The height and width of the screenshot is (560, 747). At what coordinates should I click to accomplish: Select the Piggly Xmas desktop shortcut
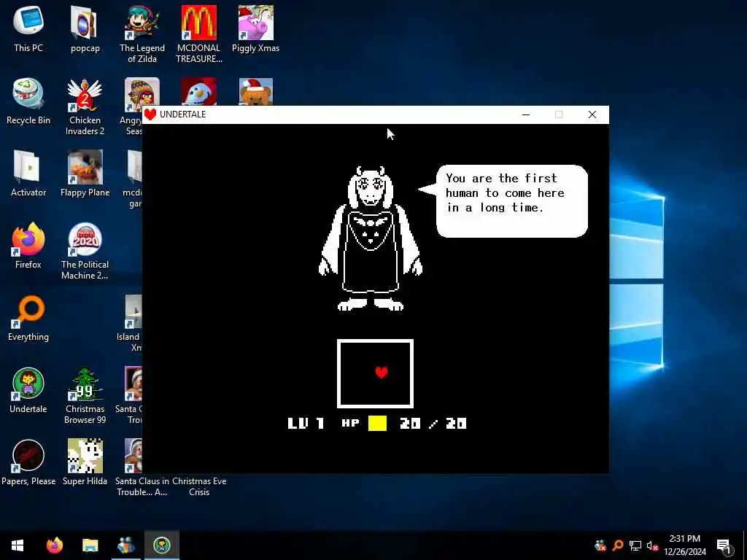pos(255,28)
